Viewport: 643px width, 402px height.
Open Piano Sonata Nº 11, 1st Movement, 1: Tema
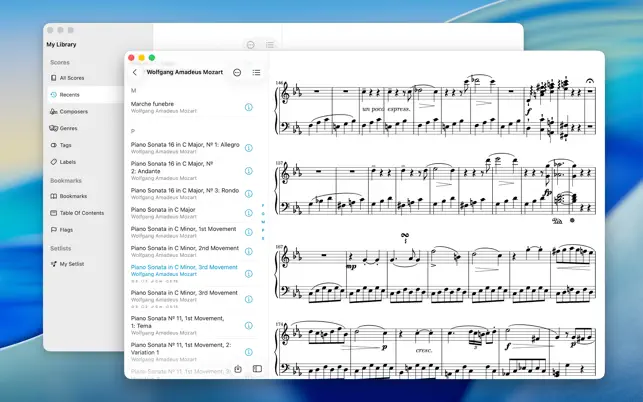pyautogui.click(x=187, y=325)
